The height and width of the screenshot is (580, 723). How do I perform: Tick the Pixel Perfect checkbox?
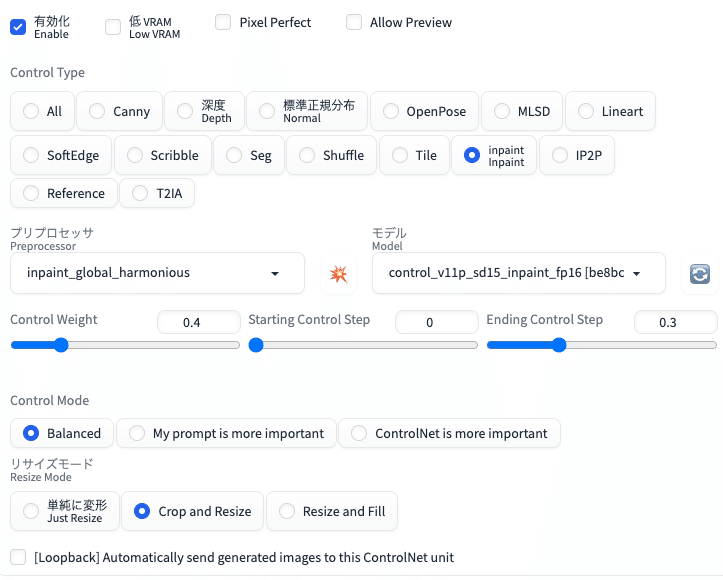(223, 22)
